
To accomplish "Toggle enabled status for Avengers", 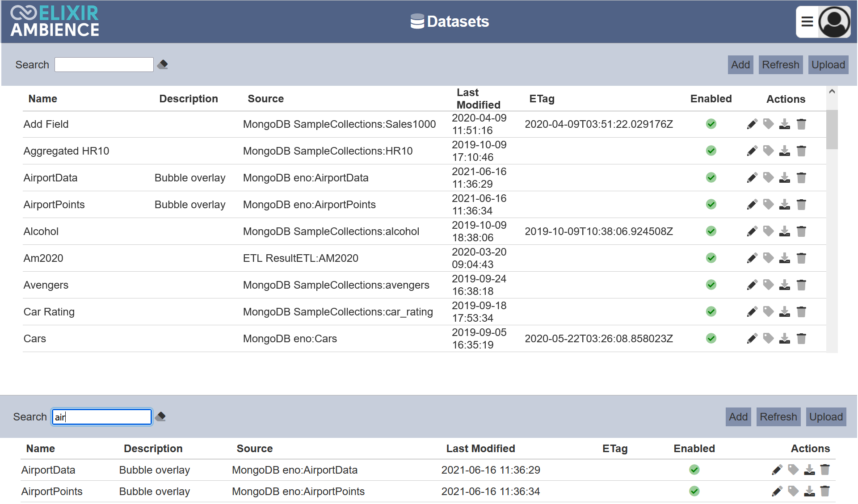I will click(x=711, y=285).
